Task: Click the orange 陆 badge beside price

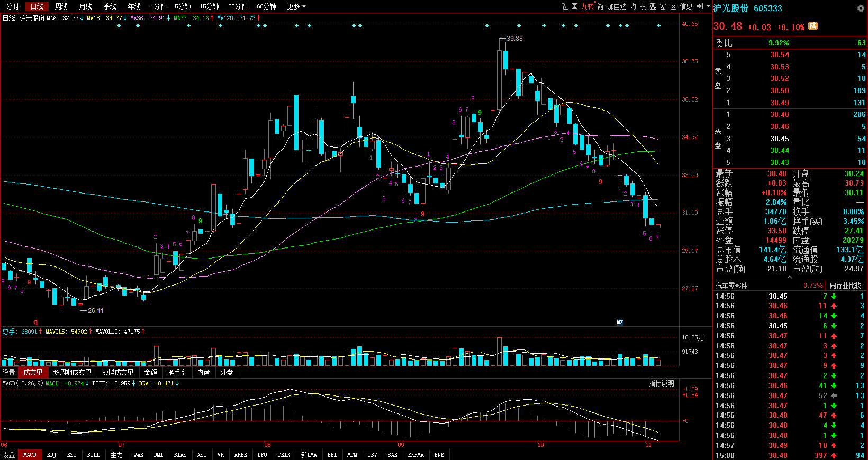Action: click(x=813, y=26)
